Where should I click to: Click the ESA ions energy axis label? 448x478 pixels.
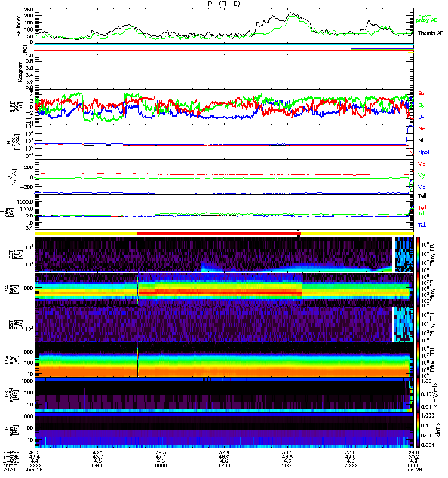[11, 290]
